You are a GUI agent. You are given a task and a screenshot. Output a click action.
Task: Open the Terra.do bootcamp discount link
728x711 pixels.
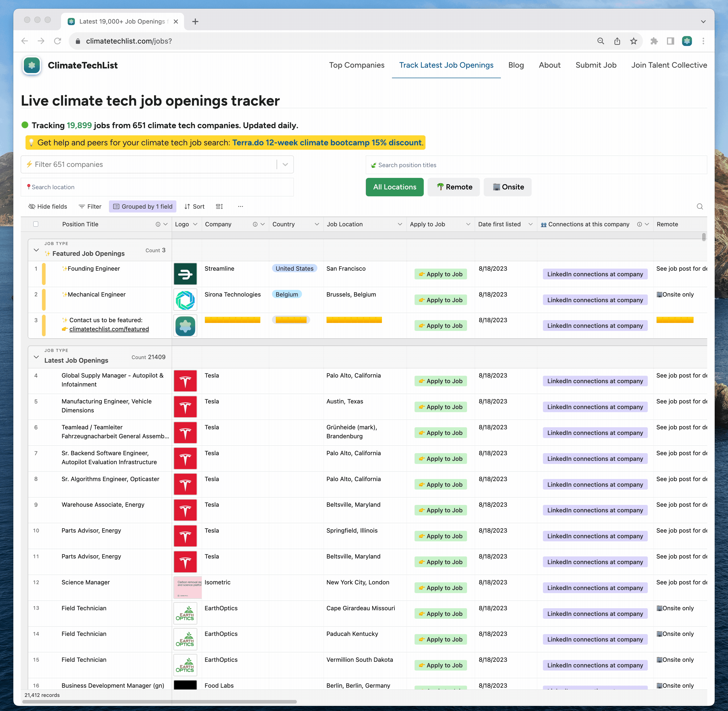pos(327,143)
